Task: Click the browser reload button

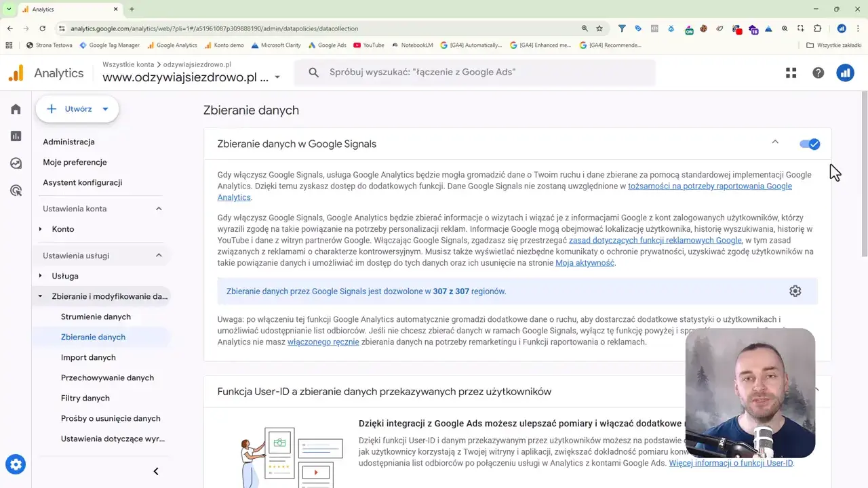Action: pyautogui.click(x=43, y=28)
